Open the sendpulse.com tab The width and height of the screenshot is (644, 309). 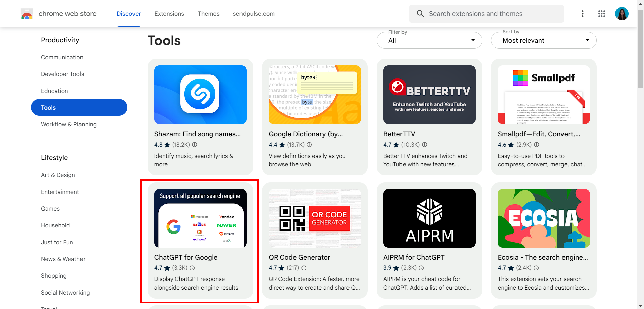click(x=254, y=14)
